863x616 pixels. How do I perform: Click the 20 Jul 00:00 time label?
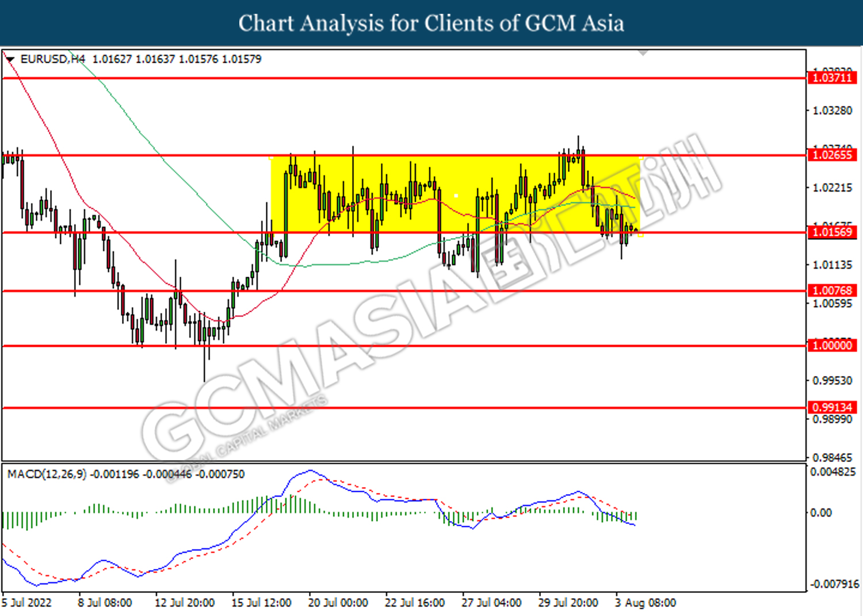coord(338,603)
